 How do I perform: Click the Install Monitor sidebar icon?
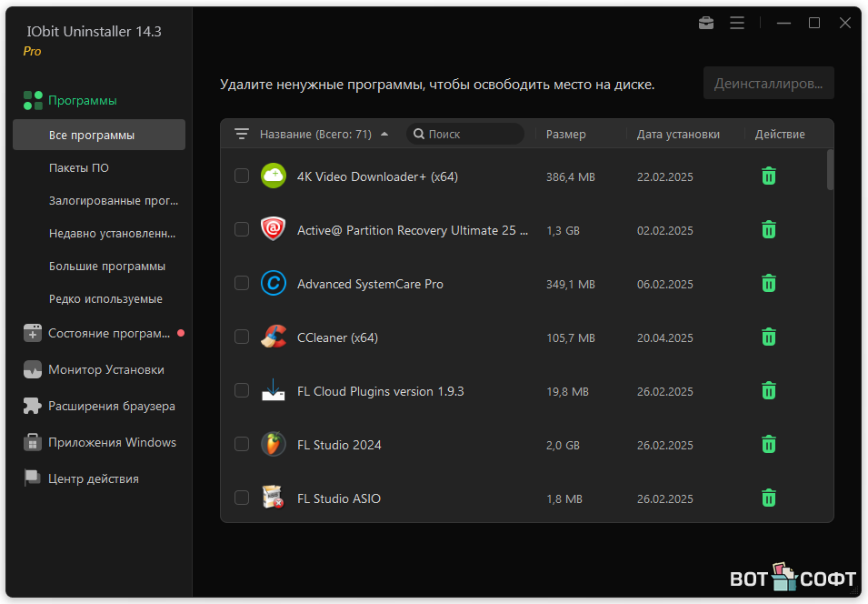pyautogui.click(x=33, y=369)
